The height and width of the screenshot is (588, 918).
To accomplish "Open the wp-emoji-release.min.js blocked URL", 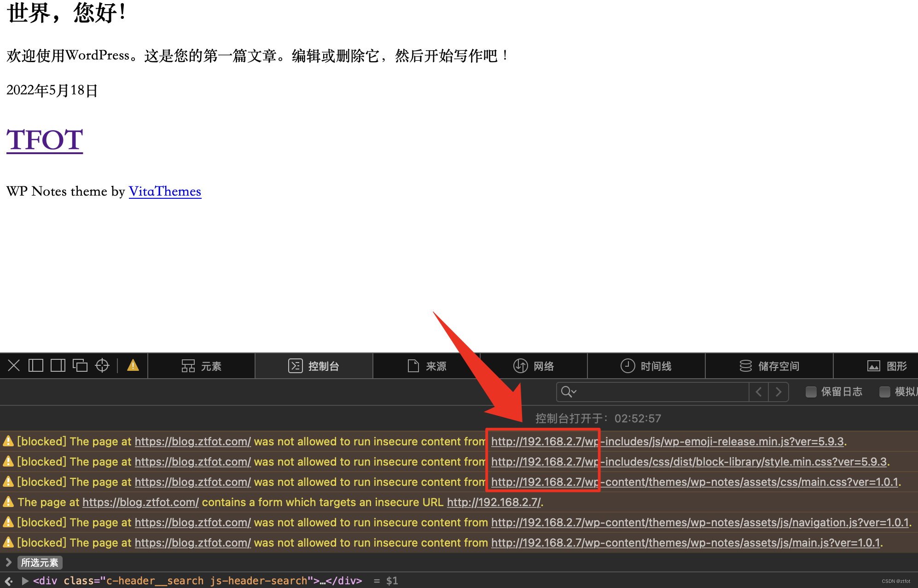I will 668,442.
